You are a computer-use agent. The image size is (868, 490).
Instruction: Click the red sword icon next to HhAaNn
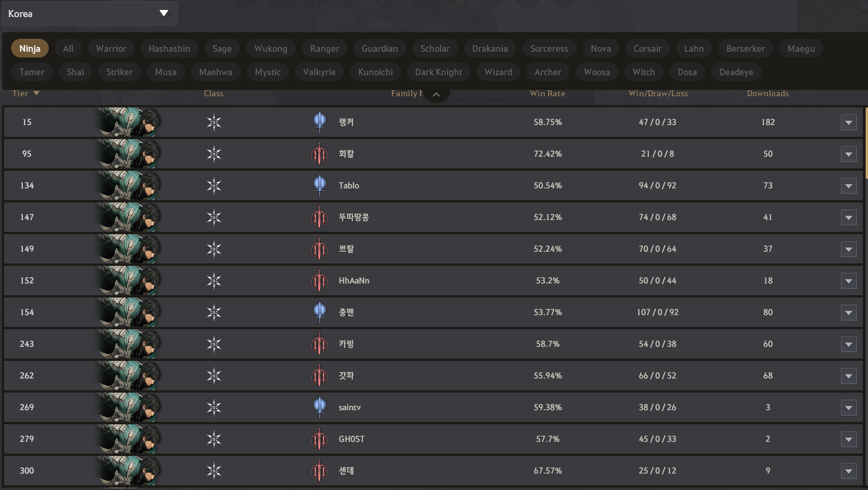pos(319,281)
